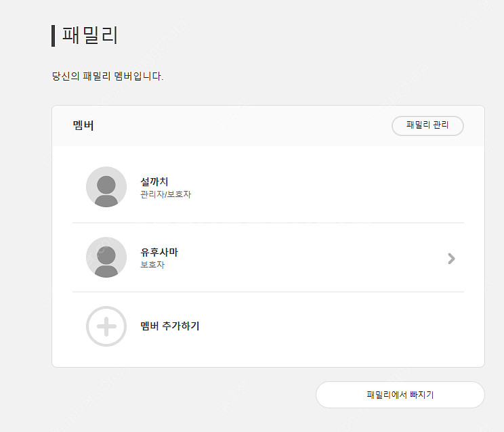Click the 패밀리 page title
The height and width of the screenshot is (432, 504).
tap(90, 35)
